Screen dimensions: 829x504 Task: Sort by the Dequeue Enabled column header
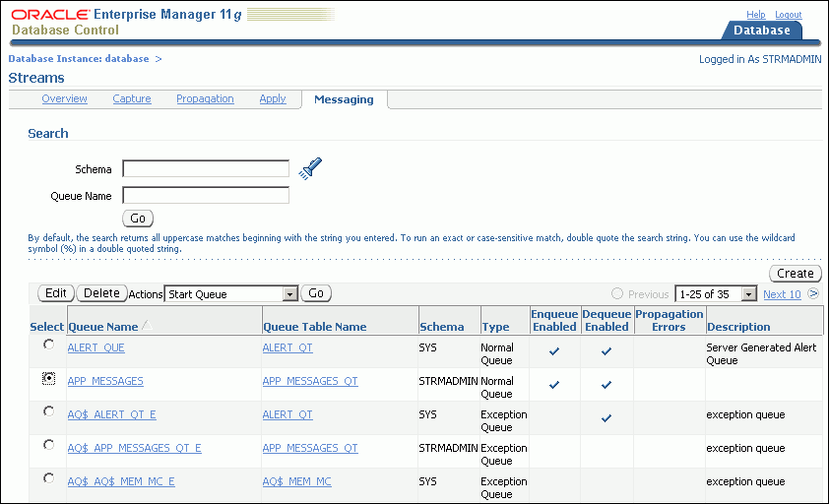point(606,321)
